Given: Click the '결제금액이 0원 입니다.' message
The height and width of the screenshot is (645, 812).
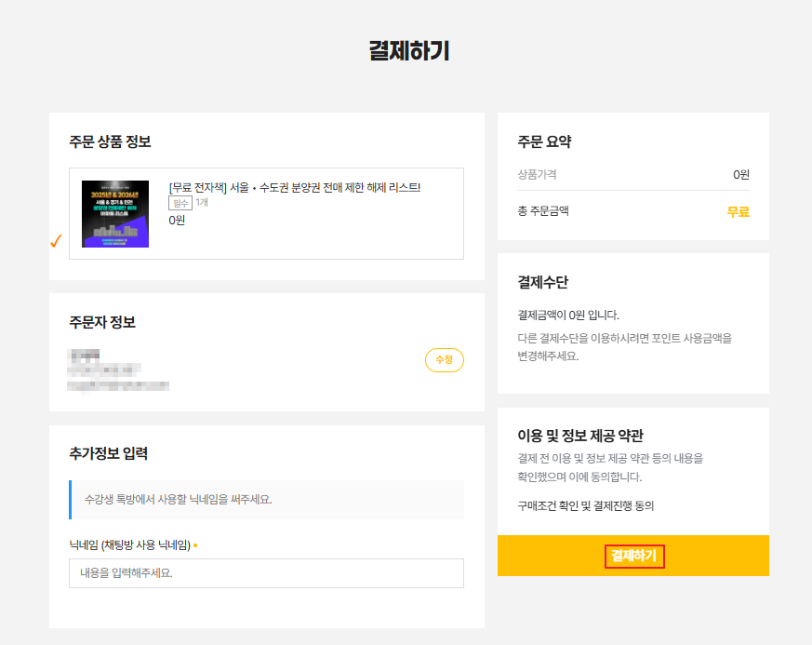Looking at the screenshot, I should pyautogui.click(x=568, y=315).
